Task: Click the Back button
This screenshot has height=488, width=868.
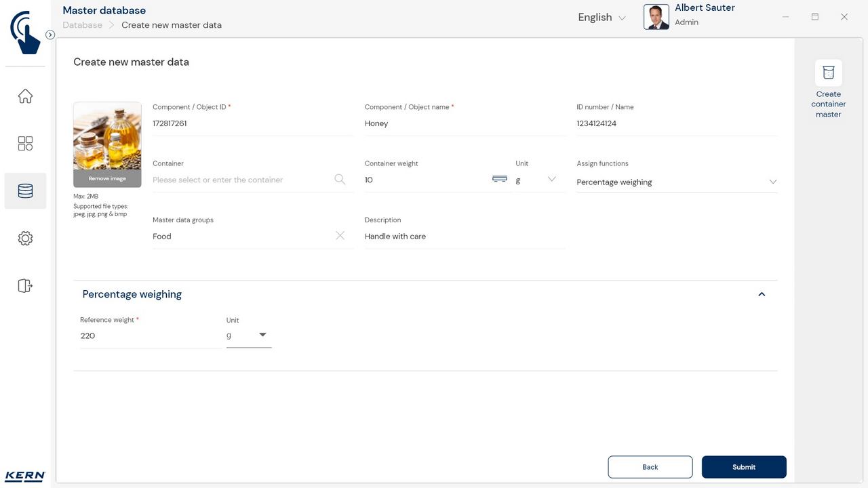Action: coord(650,467)
